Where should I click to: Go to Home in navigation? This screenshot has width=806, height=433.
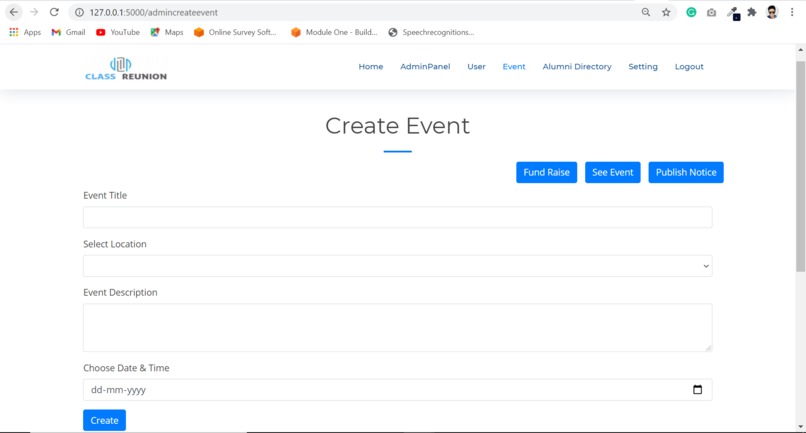coord(371,66)
